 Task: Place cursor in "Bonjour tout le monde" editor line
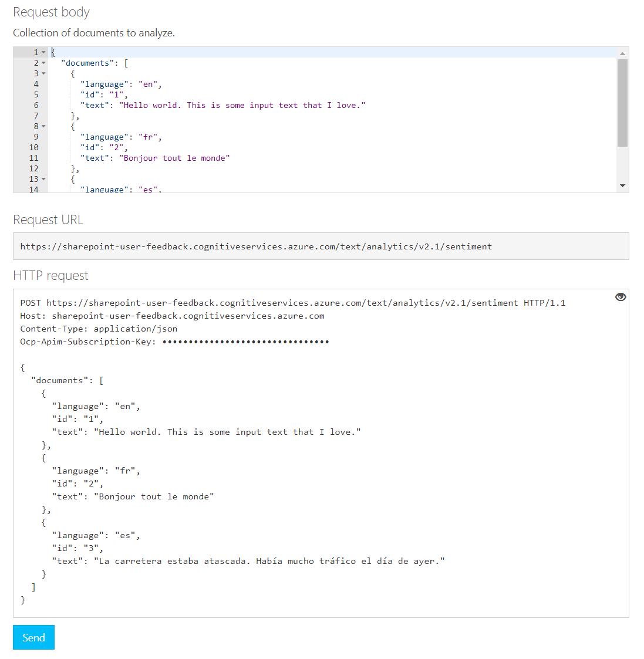[175, 158]
